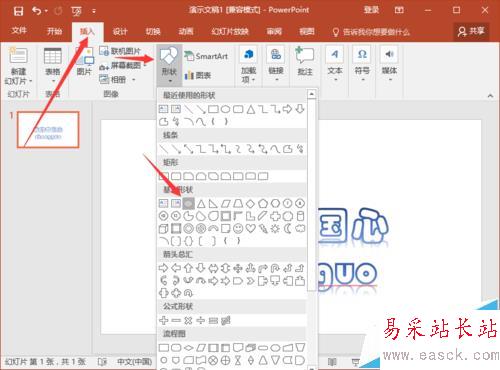Switch to the 审阅 tab

(x=274, y=32)
